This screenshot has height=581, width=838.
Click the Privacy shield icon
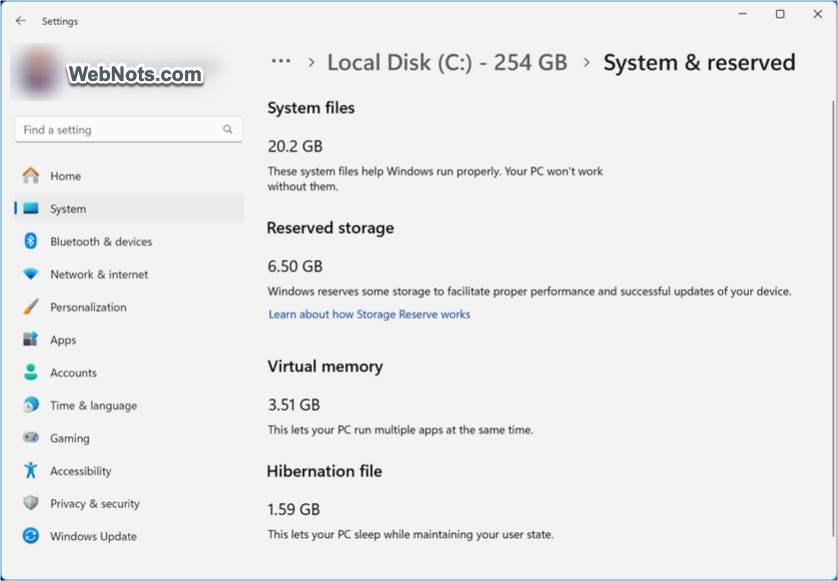coord(31,503)
